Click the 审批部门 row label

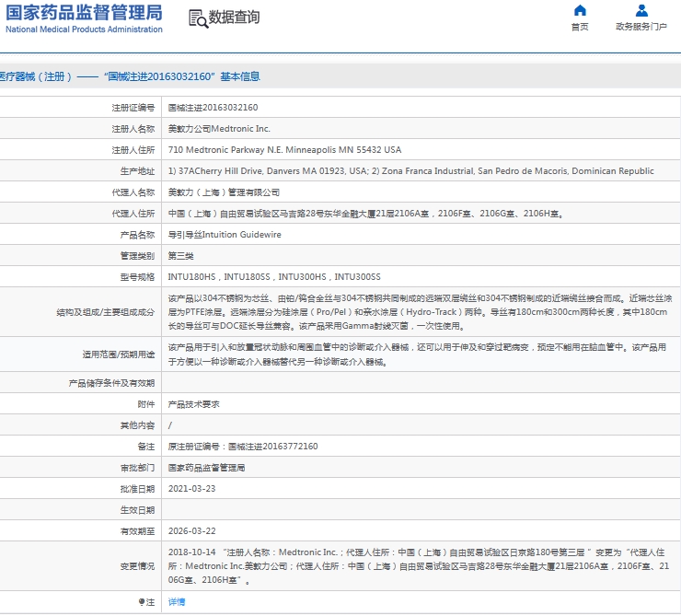click(137, 468)
